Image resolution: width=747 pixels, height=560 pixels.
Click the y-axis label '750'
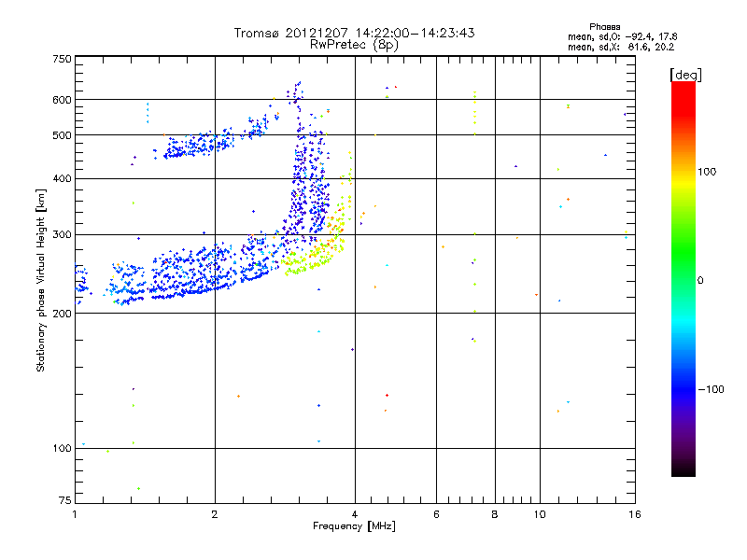pyautogui.click(x=62, y=59)
